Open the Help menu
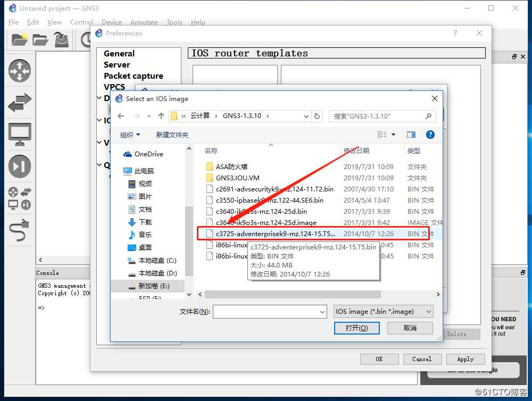 tap(198, 22)
